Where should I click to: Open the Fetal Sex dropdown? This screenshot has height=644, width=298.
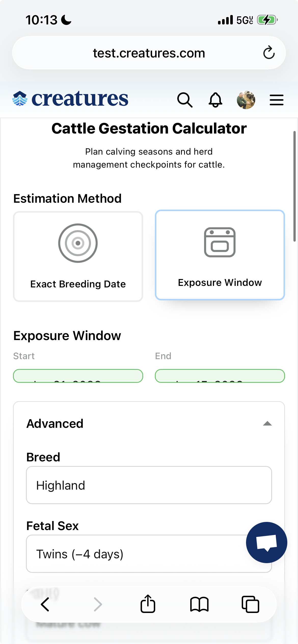point(149,554)
